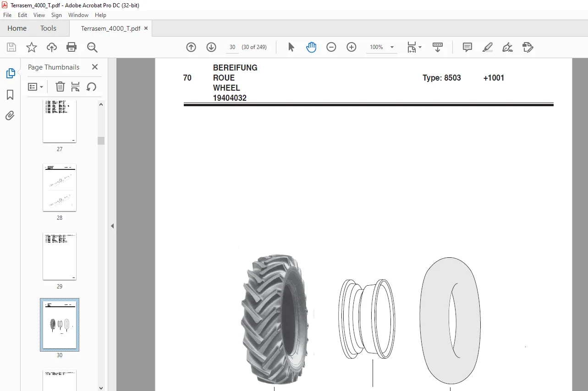The width and height of the screenshot is (588, 391).
Task: Click the thumbnail panel scrollbar handle
Action: [101, 141]
